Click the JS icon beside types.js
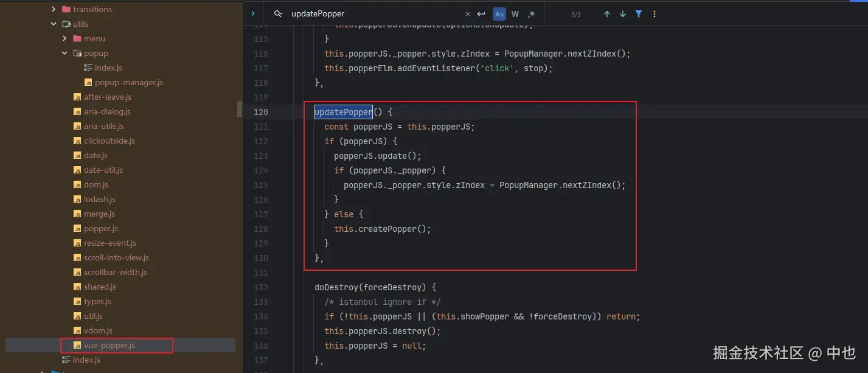This screenshot has width=868, height=373. (x=77, y=301)
